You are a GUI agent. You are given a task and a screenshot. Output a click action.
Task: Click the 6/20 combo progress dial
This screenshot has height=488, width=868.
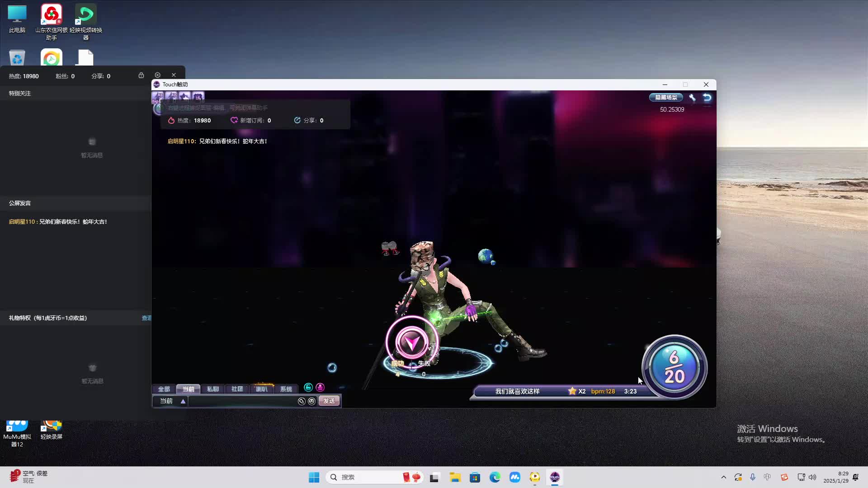(674, 367)
